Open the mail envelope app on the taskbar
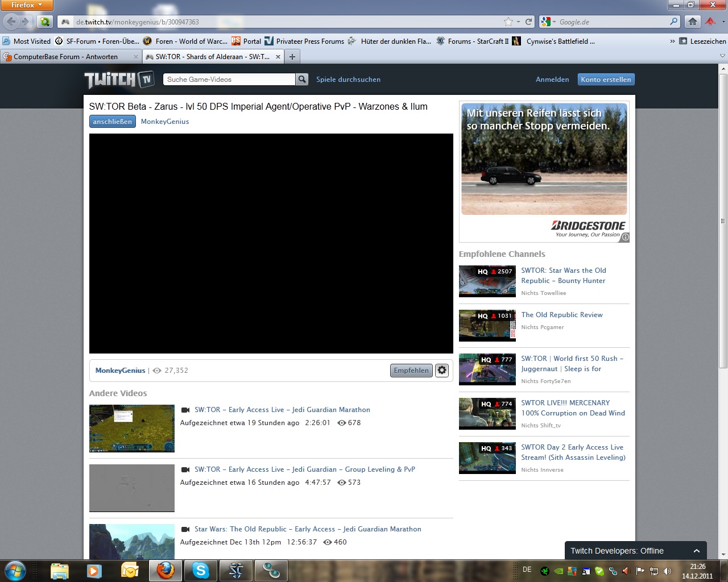The image size is (728, 582). 130,570
